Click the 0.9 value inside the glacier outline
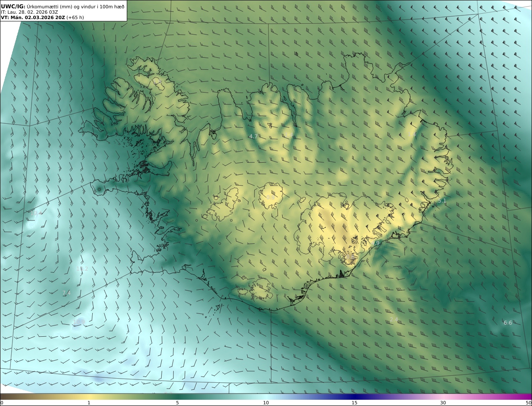Screen dimensions: 532x406 271,198
